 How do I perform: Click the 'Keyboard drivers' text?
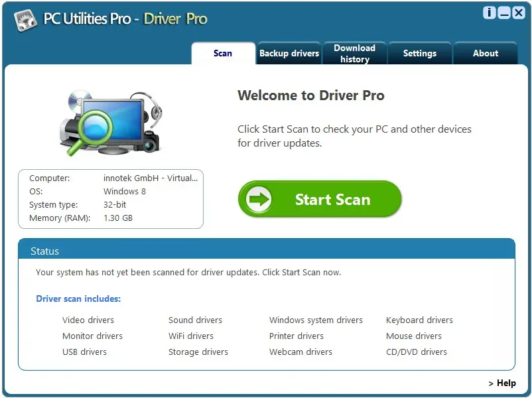tap(419, 320)
